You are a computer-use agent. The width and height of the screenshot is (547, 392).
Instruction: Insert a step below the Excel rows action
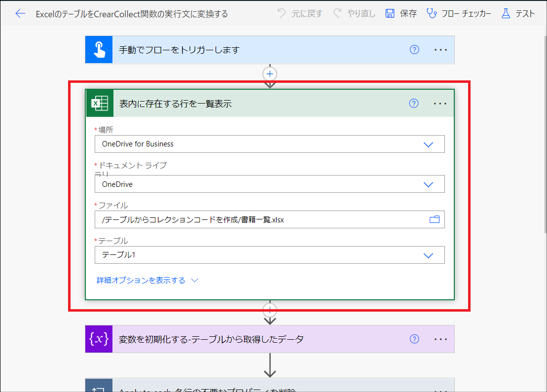pos(270,310)
